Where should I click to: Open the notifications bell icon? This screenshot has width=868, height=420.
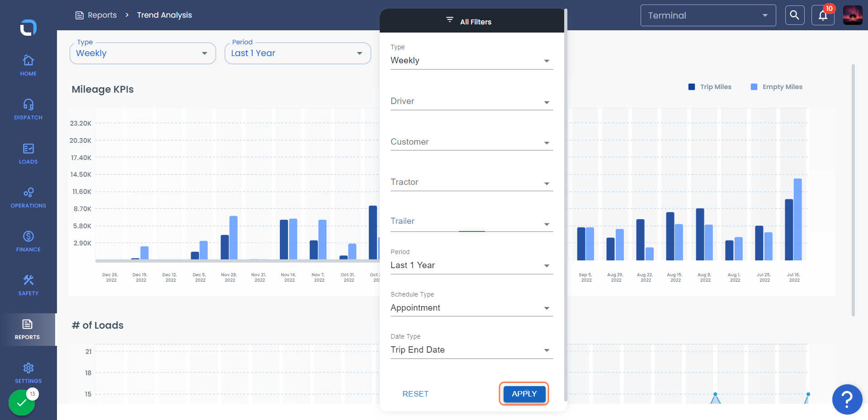(x=823, y=15)
